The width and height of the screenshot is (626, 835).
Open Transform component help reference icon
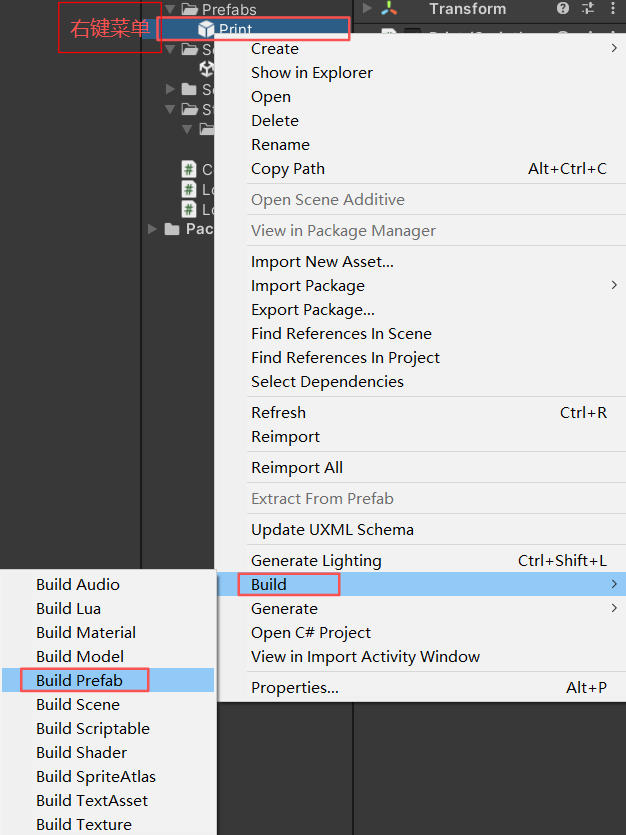pos(564,9)
